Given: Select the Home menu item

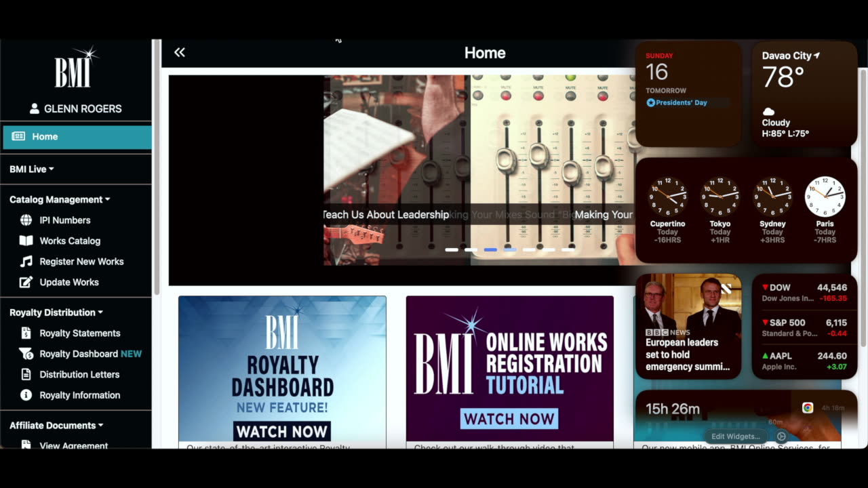Looking at the screenshot, I should pos(77,137).
